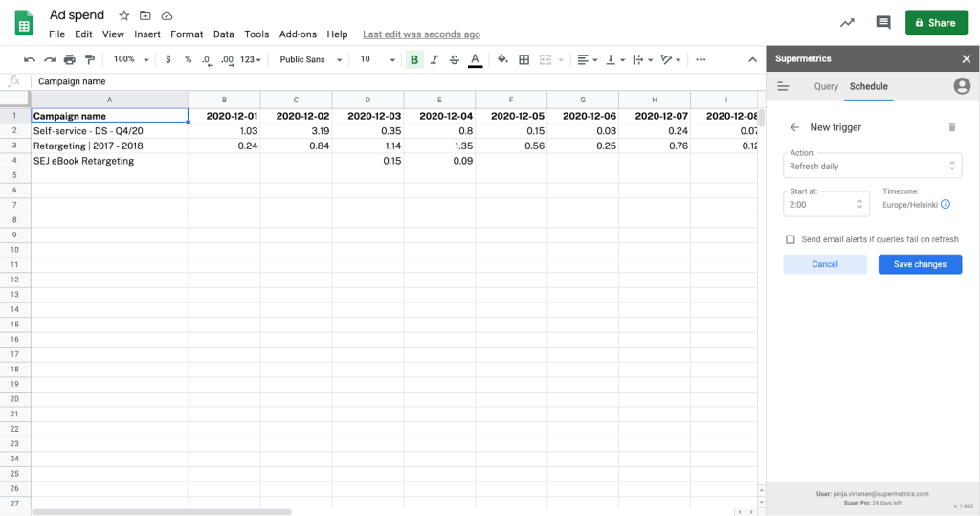Open the cell borders tool
The image size is (980, 516).
tap(523, 59)
